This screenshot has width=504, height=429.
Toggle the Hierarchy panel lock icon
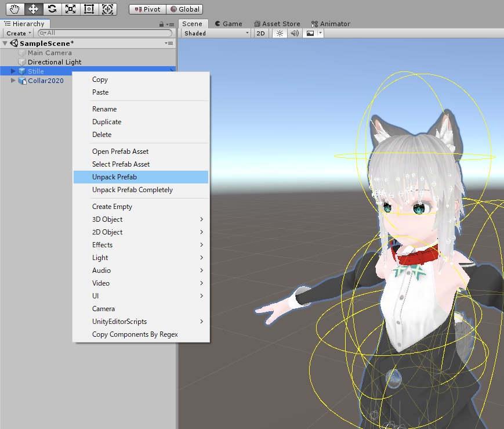(x=161, y=24)
